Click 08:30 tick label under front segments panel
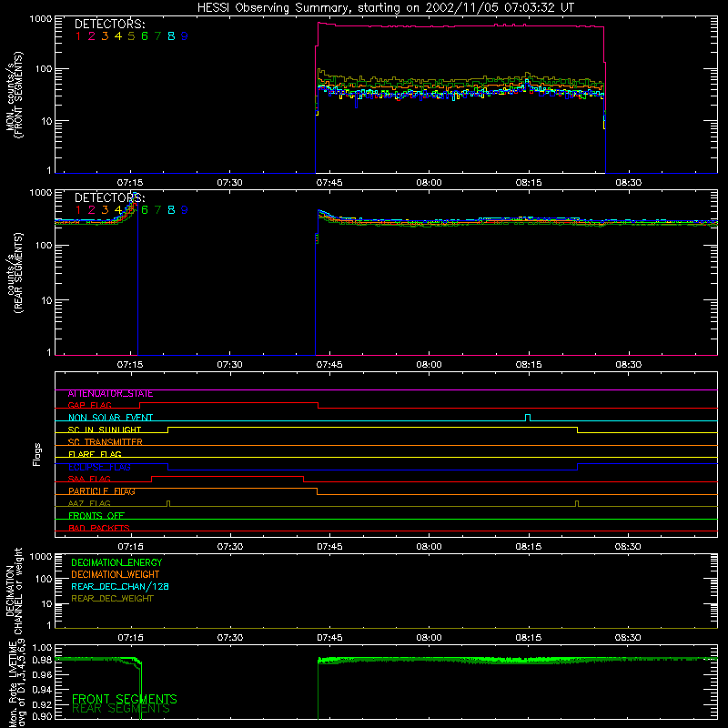This screenshot has height=728, width=728. pyautogui.click(x=629, y=183)
